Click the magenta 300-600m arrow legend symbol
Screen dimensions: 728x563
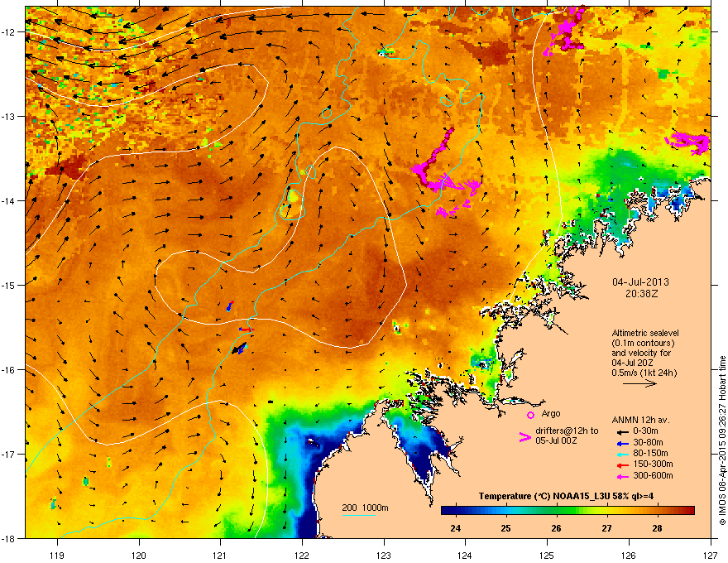pyautogui.click(x=623, y=476)
